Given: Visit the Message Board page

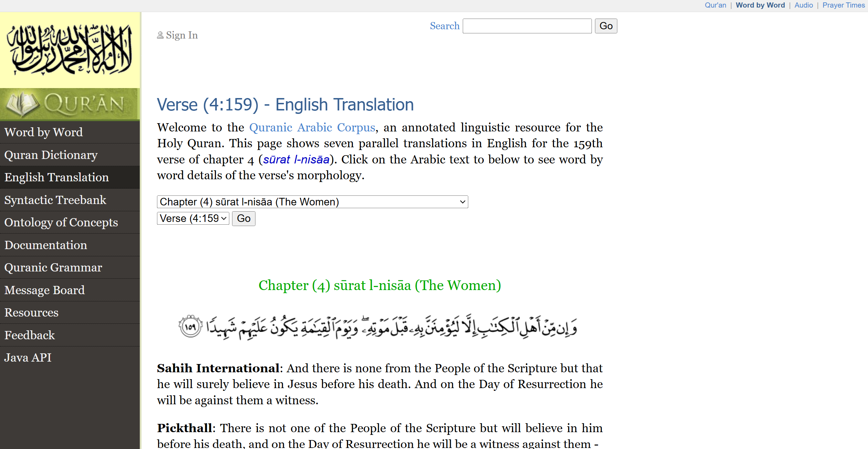Looking at the screenshot, I should coord(45,290).
